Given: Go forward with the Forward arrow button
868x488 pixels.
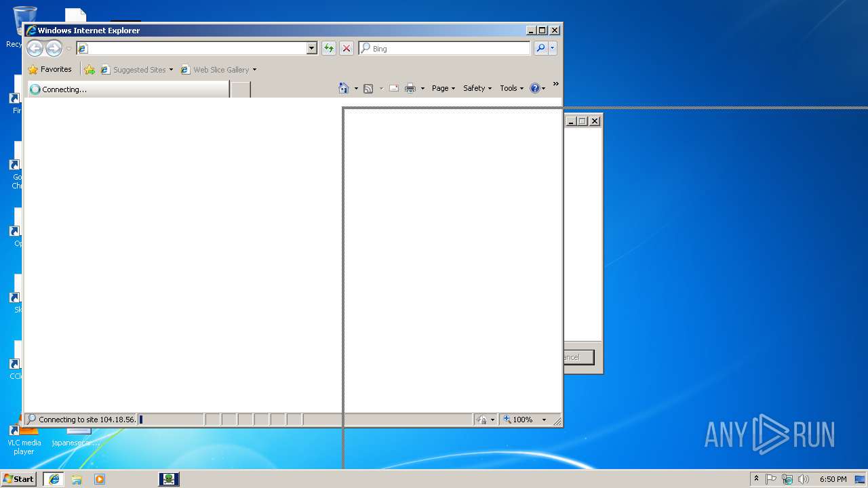Looking at the screenshot, I should [54, 48].
